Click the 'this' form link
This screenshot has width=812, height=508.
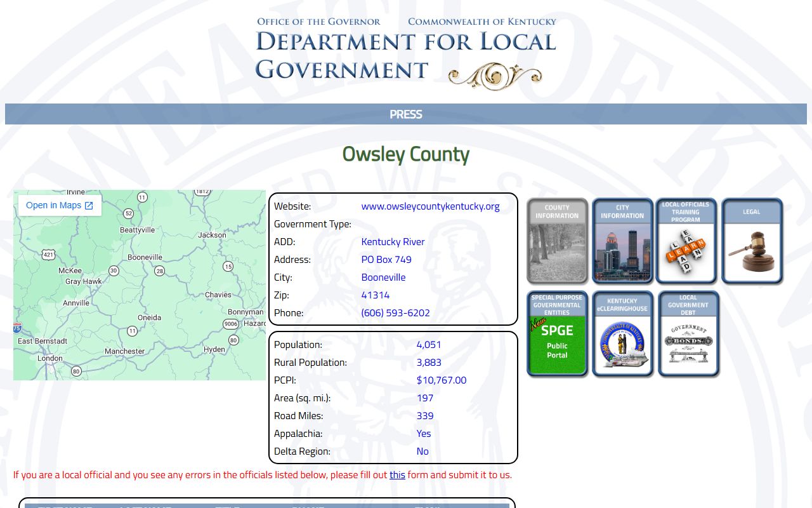point(397,475)
